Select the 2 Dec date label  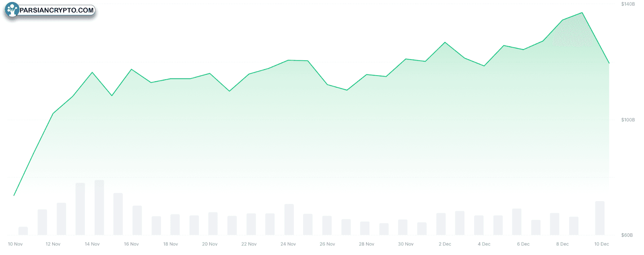click(x=445, y=244)
